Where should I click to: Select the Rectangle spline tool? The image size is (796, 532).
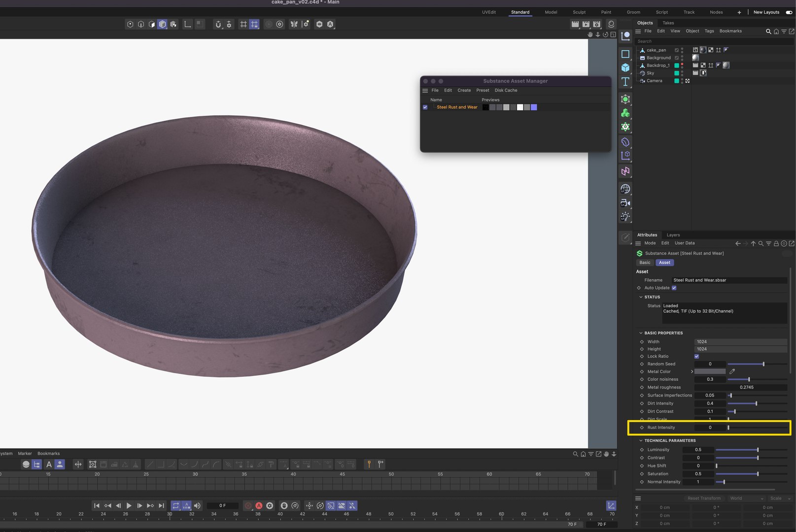point(625,54)
